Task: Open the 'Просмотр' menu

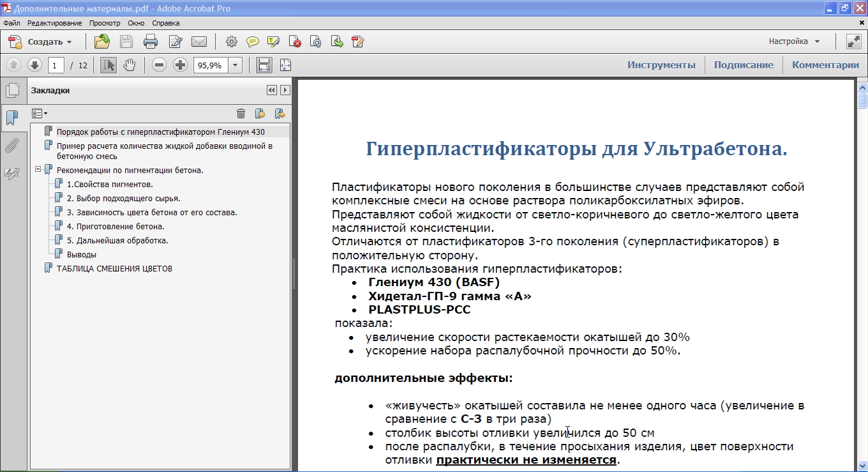Action: click(105, 23)
